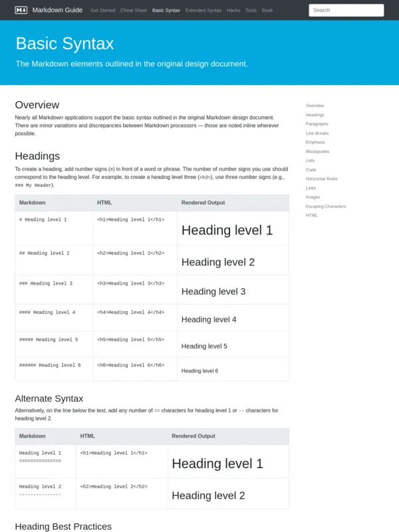Jump to Emphasis section link
Screen dimensions: 399x532
[x=315, y=142]
